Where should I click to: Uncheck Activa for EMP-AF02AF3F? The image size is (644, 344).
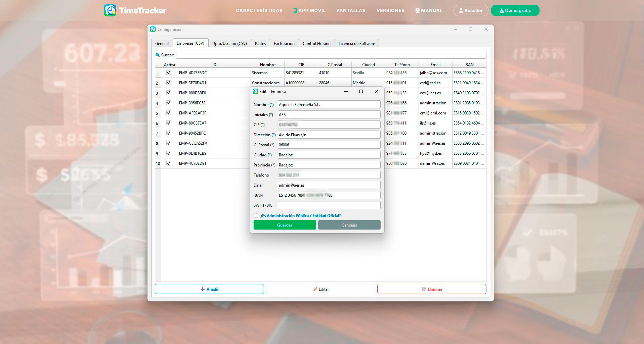[x=169, y=113]
